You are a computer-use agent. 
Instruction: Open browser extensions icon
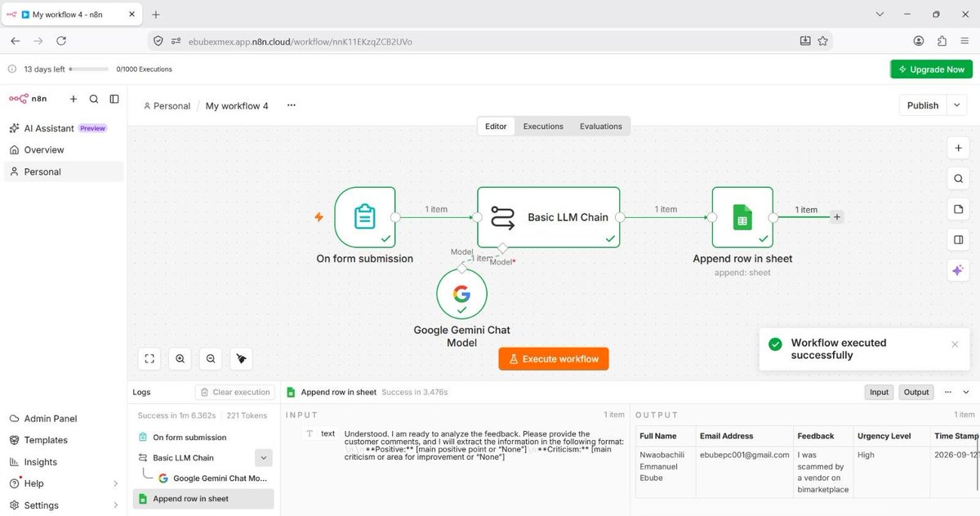tap(942, 41)
